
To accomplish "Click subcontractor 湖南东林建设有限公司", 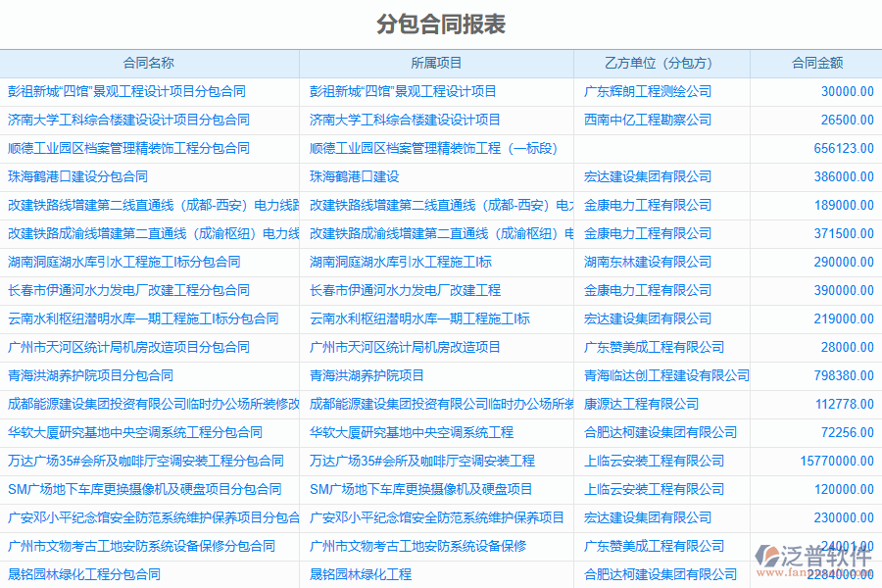I will point(648,262).
